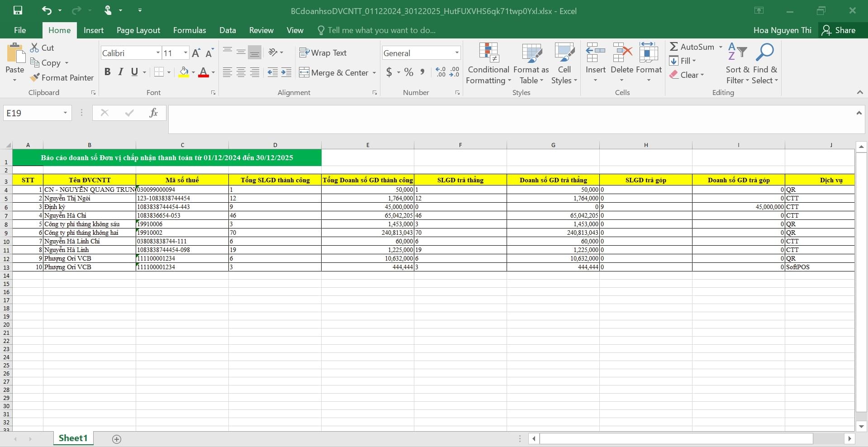Click the Share button
Viewport: 868px width, 447px height.
[x=839, y=30]
